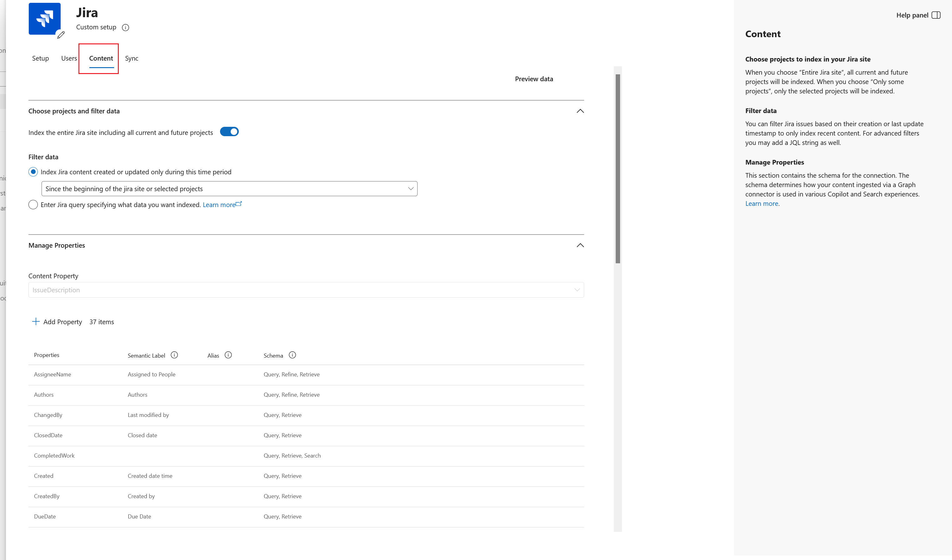Click the plus icon for Add Property

click(x=36, y=321)
